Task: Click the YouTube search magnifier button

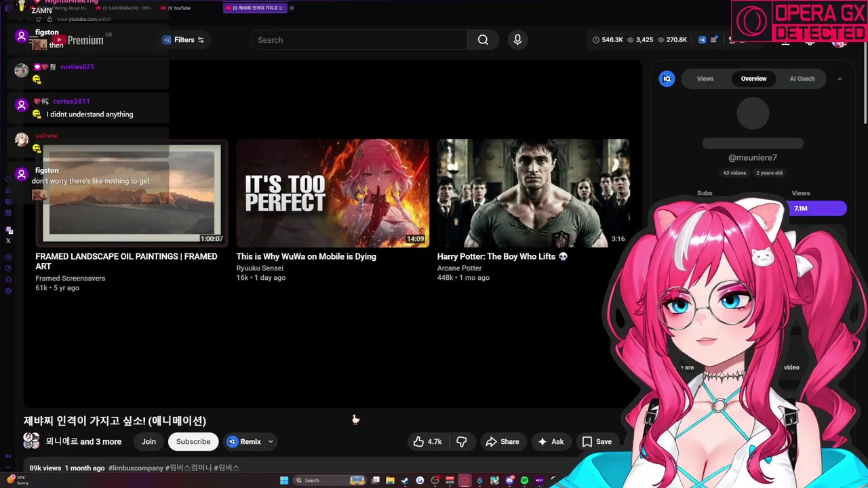Action: click(483, 40)
